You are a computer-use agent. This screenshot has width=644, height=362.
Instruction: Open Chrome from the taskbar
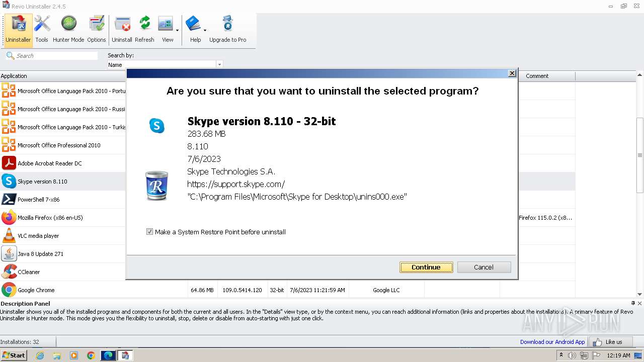pos(91,355)
